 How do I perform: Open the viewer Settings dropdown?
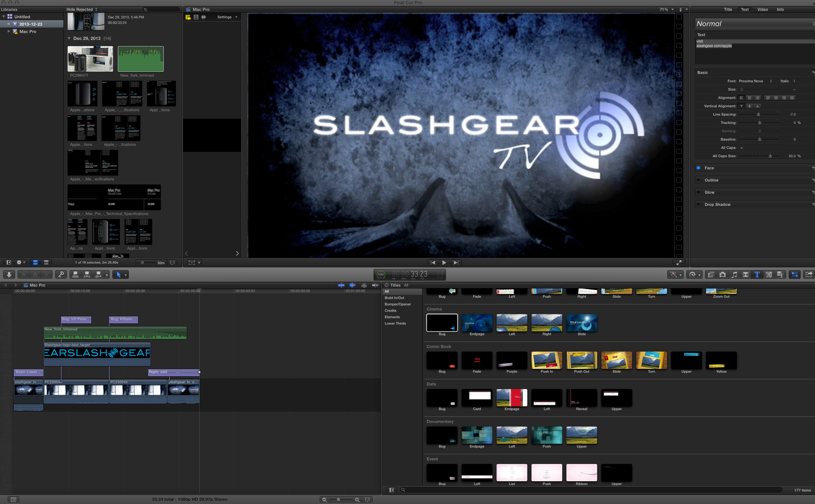click(x=227, y=17)
